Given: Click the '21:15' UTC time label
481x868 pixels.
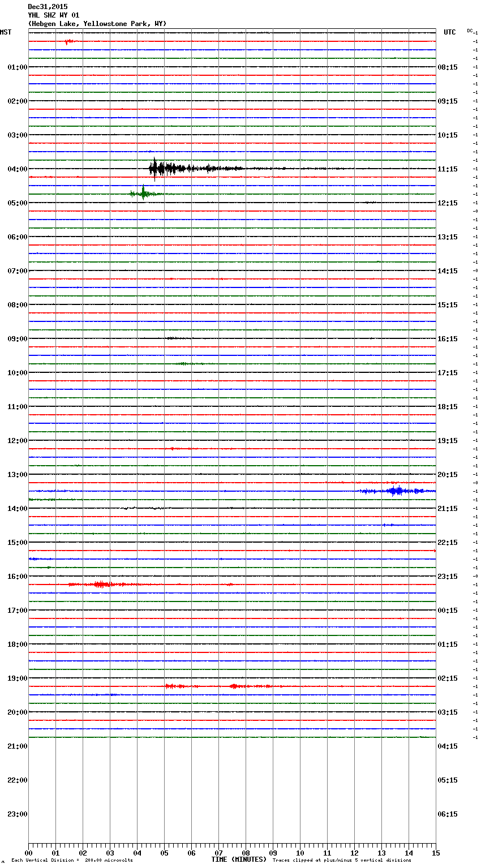Looking at the screenshot, I should click(448, 509).
